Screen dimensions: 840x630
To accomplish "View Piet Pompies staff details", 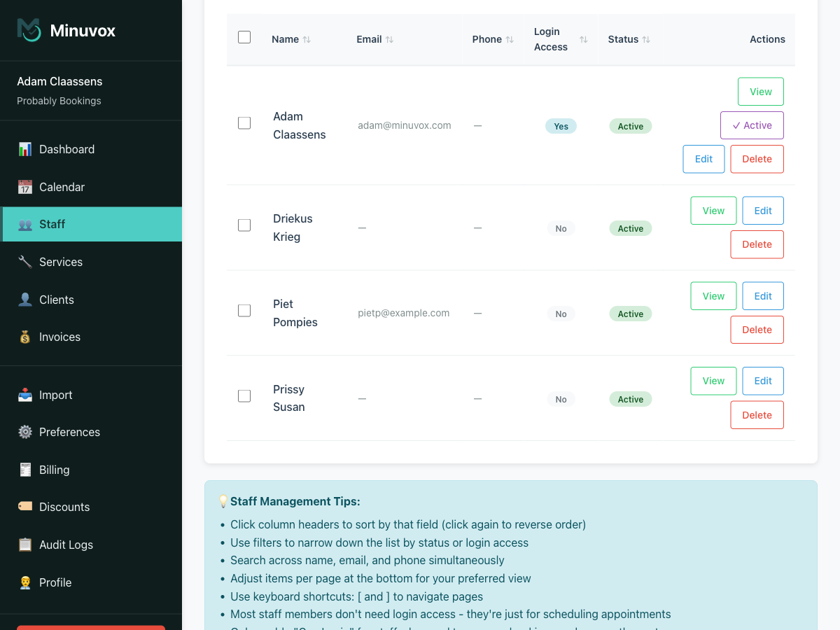I will 713,296.
